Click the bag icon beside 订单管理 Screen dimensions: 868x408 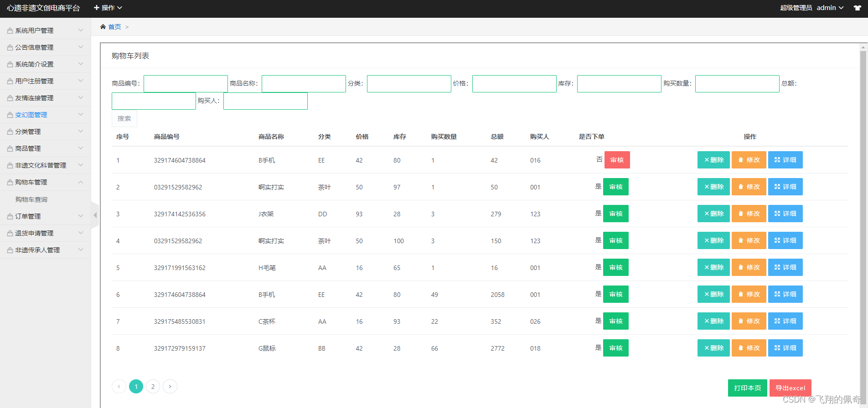point(10,216)
